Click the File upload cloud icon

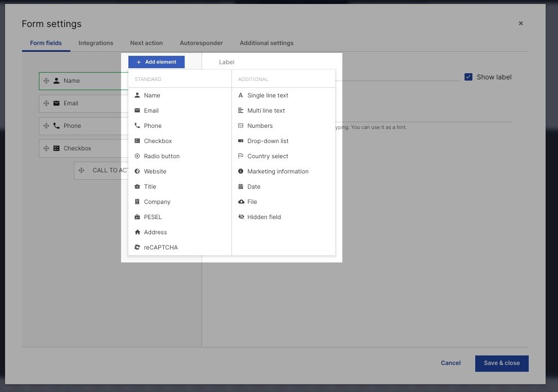[x=241, y=202]
